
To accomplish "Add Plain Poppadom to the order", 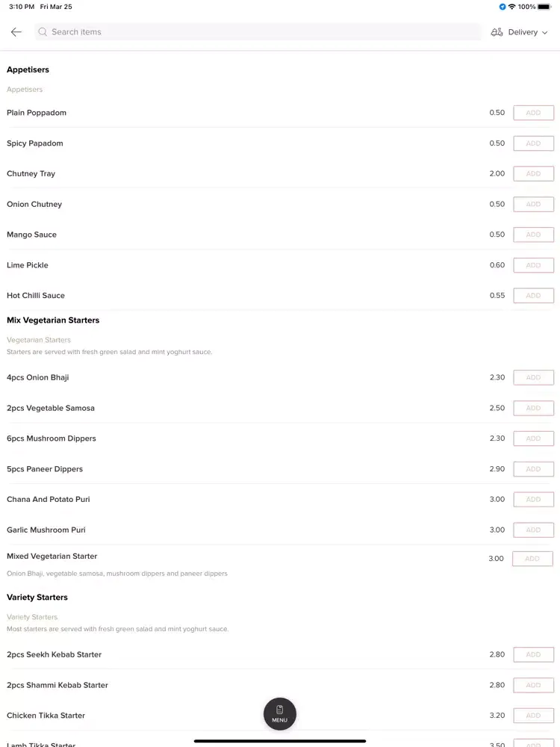I will [533, 113].
